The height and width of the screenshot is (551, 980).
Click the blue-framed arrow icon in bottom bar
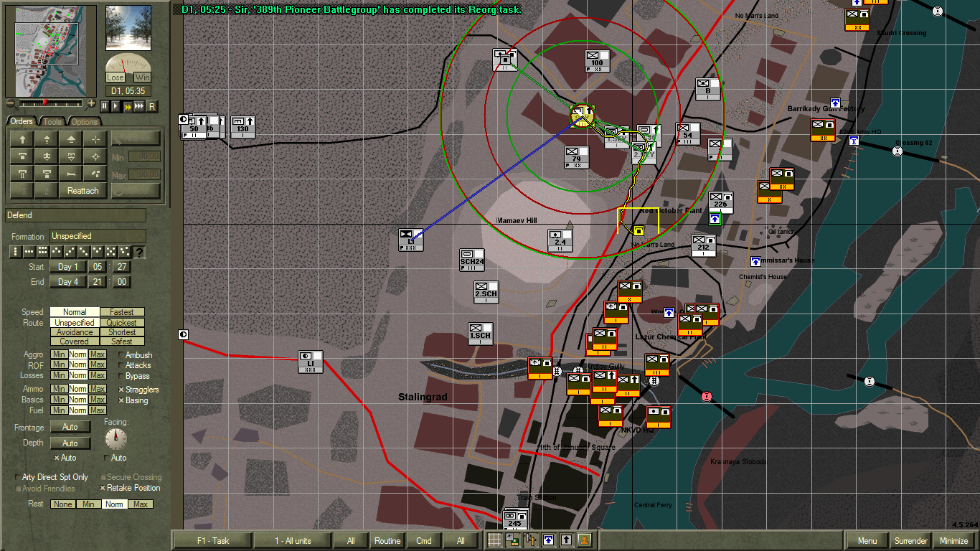pos(548,540)
